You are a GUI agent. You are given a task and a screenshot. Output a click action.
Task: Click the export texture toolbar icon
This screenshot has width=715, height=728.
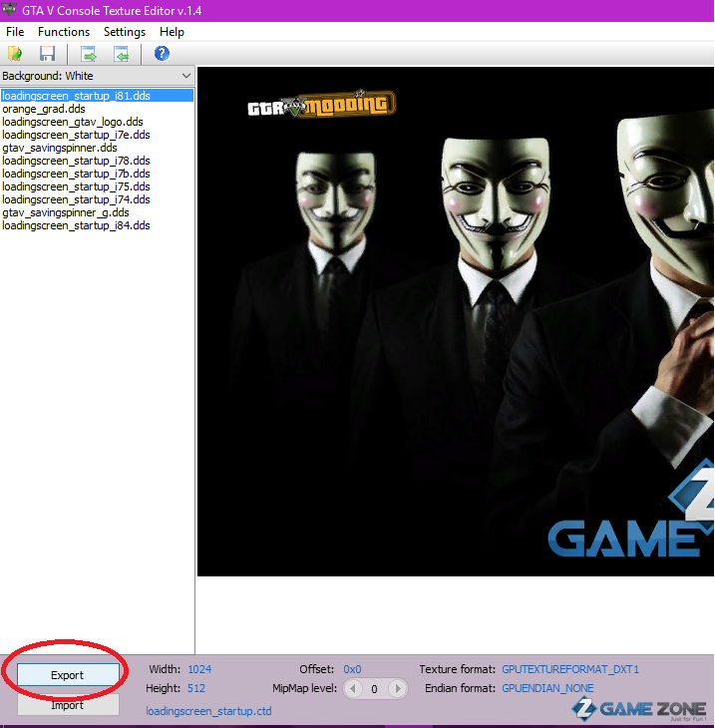88,54
